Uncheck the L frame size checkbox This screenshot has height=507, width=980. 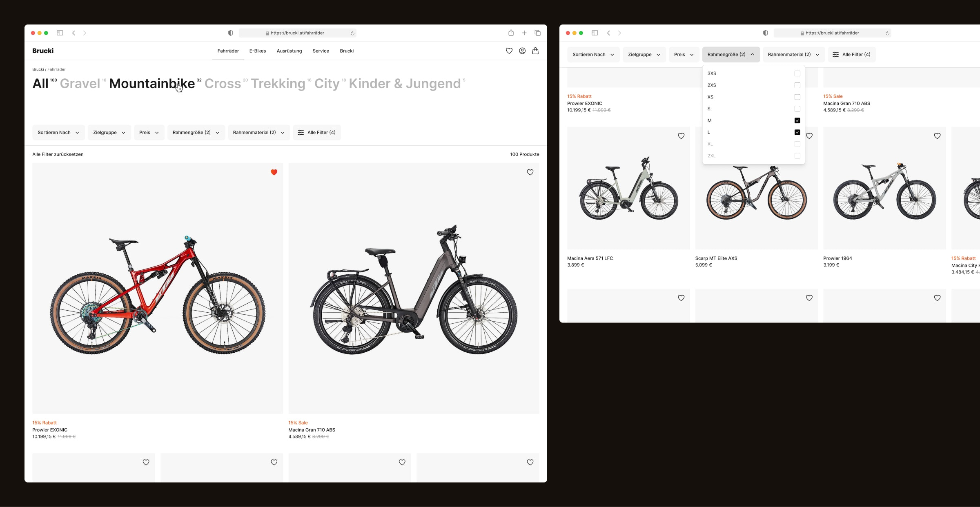coord(797,132)
